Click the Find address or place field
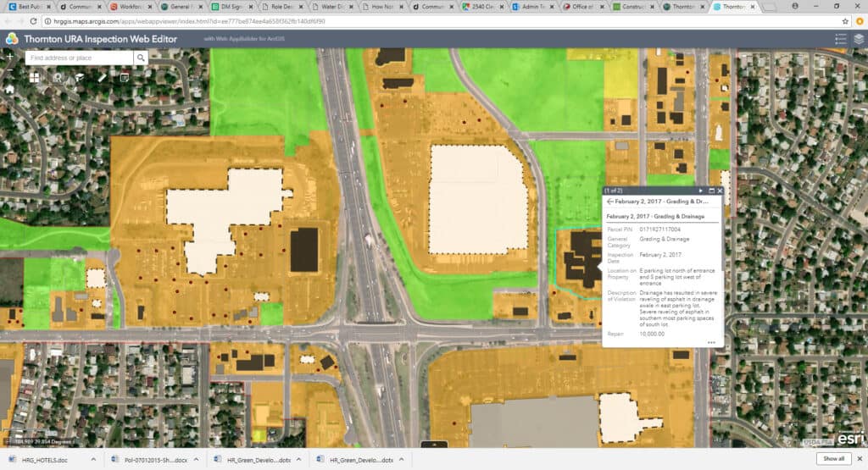This screenshot has height=470, width=868. pos(79,58)
